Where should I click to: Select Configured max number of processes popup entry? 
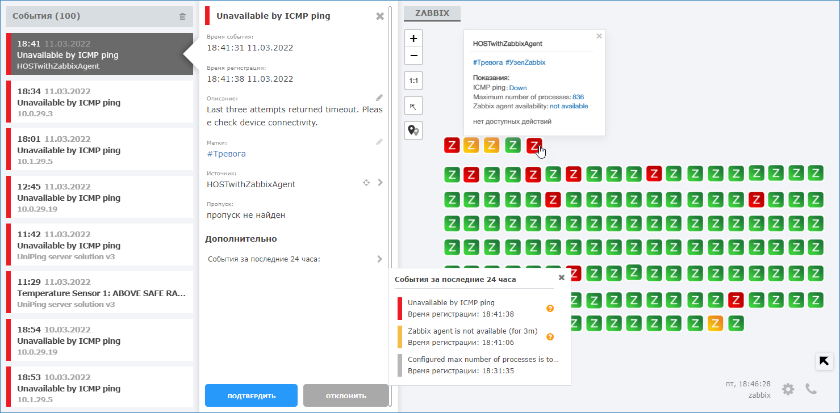point(478,365)
